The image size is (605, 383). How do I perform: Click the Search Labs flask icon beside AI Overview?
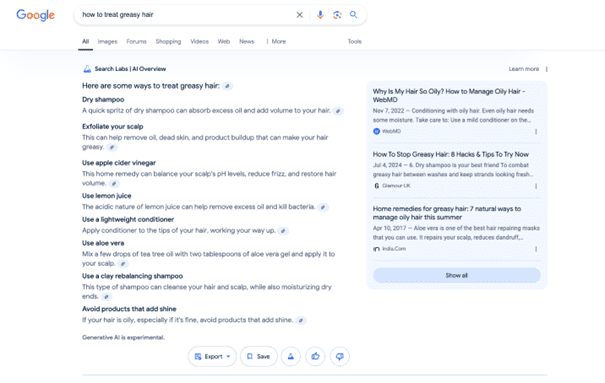tap(87, 69)
